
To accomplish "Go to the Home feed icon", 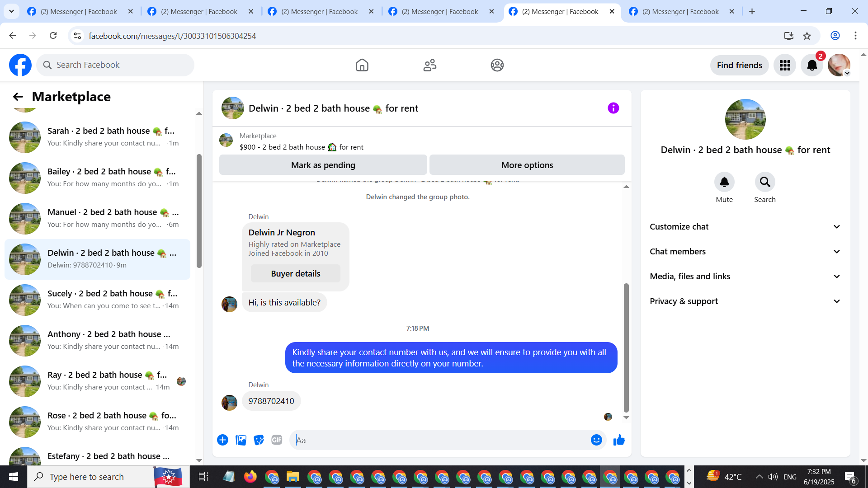I will (x=362, y=65).
